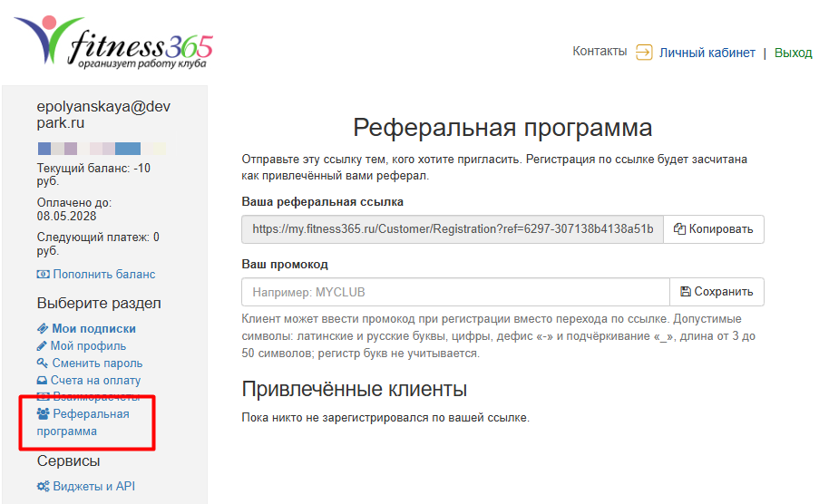Screen dimensions: 819x504
Task: Click the ticket icon beside Мои подписки
Action: point(43,328)
